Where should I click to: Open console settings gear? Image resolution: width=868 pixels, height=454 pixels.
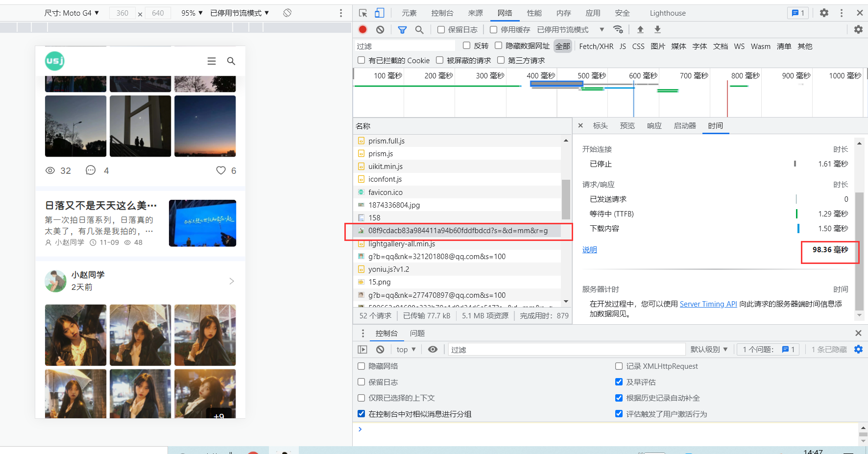coord(858,349)
